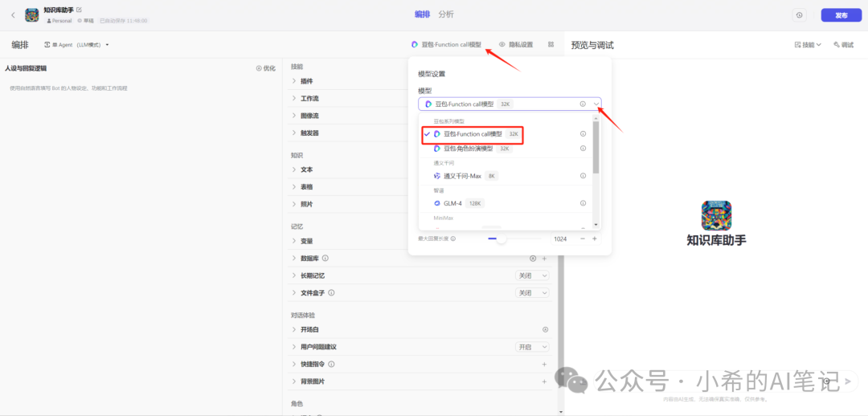The height and width of the screenshot is (416, 868).
Task: Click info icon for 豆包·Function call模型 list item
Action: 583,134
